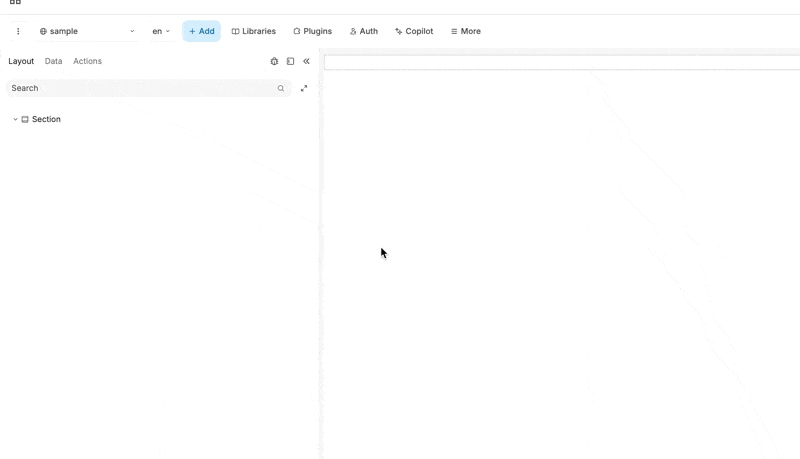Open Libraries from the toolbar
Image resolution: width=800 pixels, height=459 pixels.
[x=253, y=31]
